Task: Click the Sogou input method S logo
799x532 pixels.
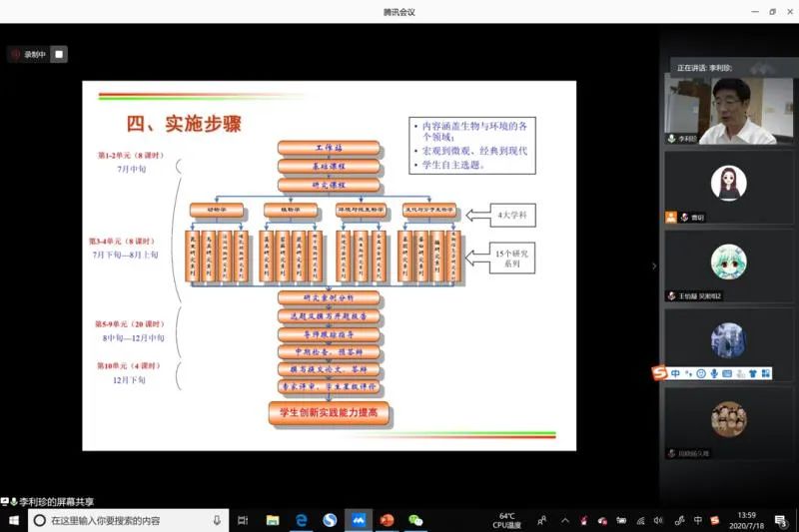Action: coord(659,373)
